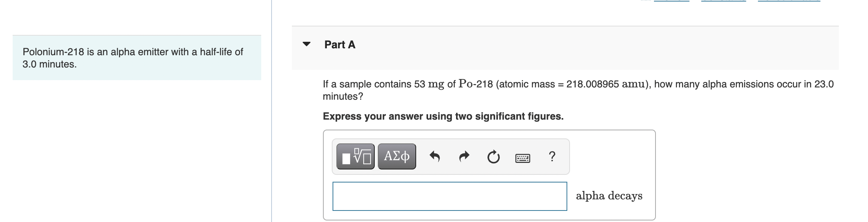Click the 'alpha decays' units label
This screenshot has width=868, height=222.
click(609, 196)
